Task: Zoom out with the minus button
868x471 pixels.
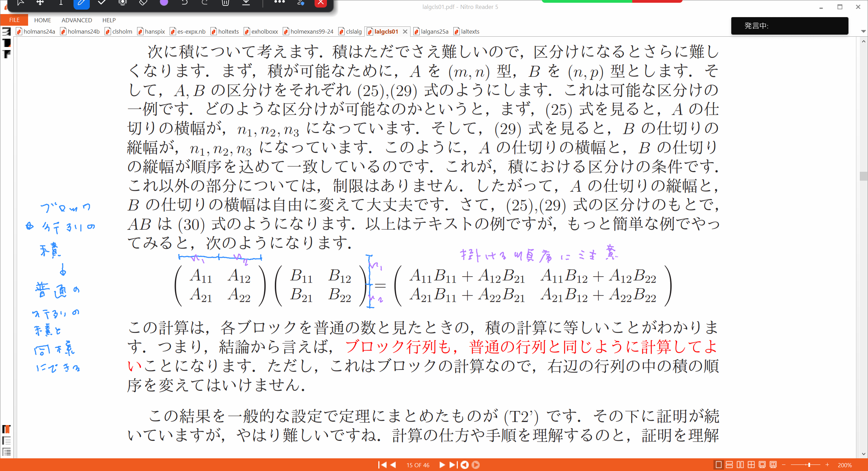Action: (784, 465)
